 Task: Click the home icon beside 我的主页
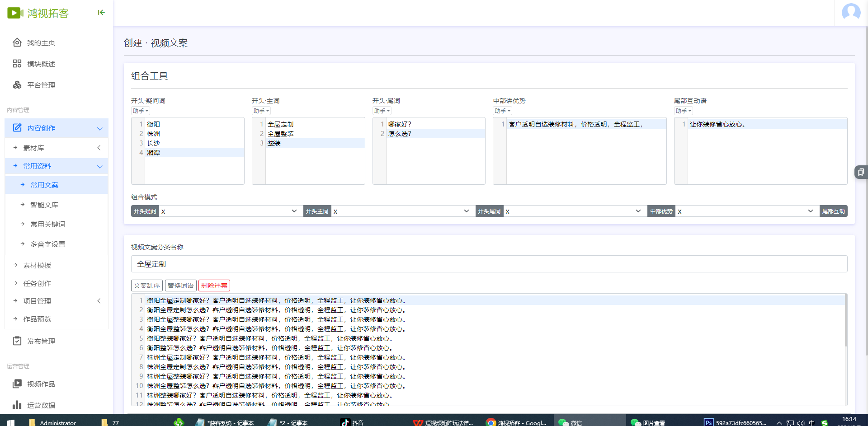point(17,42)
